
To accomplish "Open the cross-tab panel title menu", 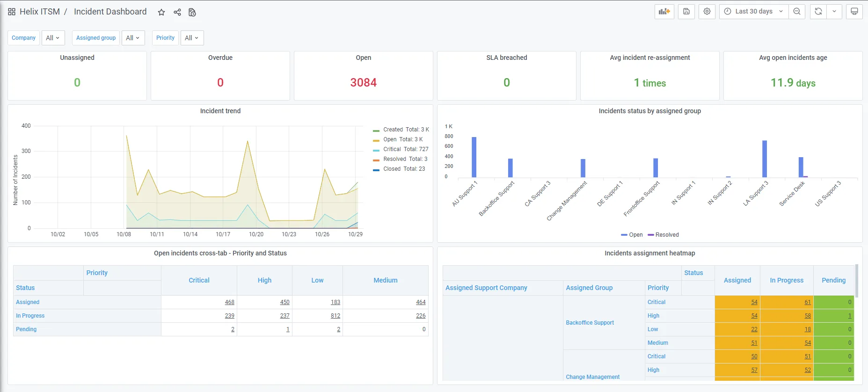I will point(220,253).
